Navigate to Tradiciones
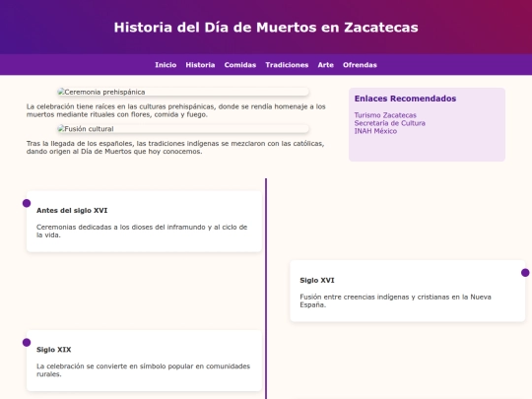 [287, 65]
